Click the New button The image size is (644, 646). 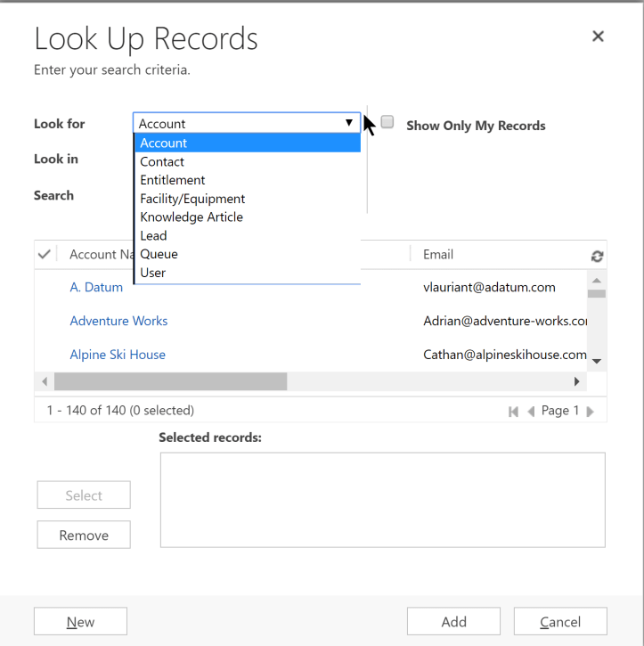point(80,622)
